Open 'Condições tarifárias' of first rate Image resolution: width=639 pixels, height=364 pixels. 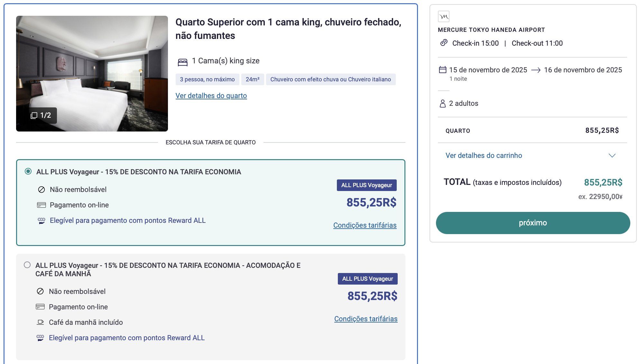pyautogui.click(x=365, y=225)
